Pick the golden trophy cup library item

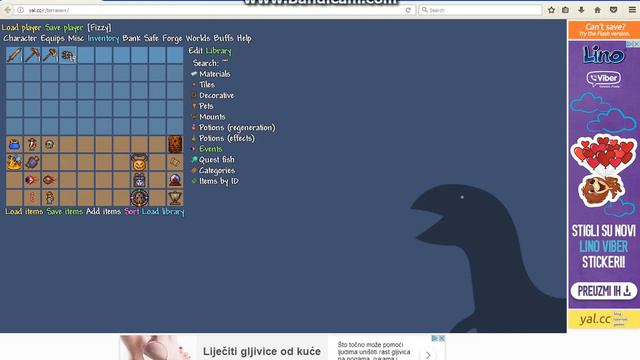coord(175,198)
